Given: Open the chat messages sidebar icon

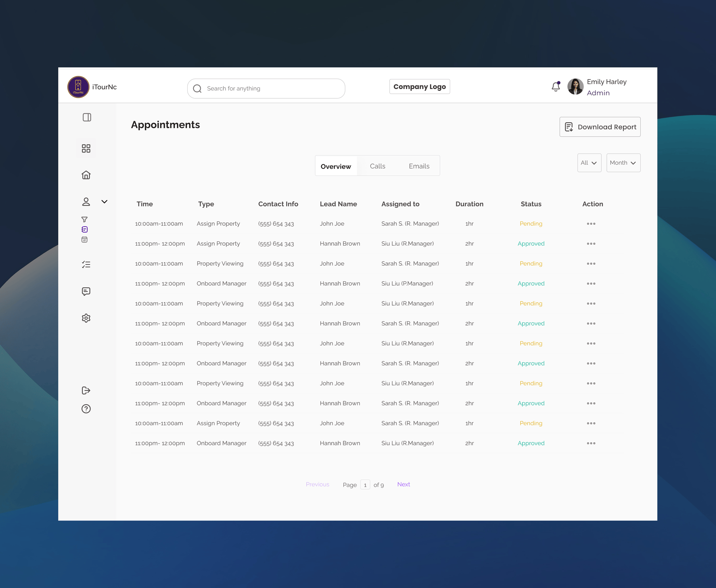Looking at the screenshot, I should point(86,291).
